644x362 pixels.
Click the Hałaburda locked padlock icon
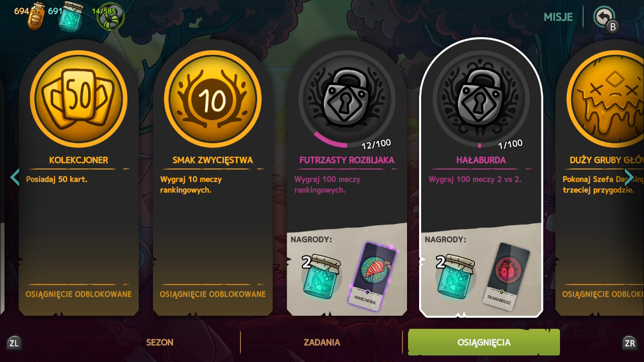click(481, 97)
